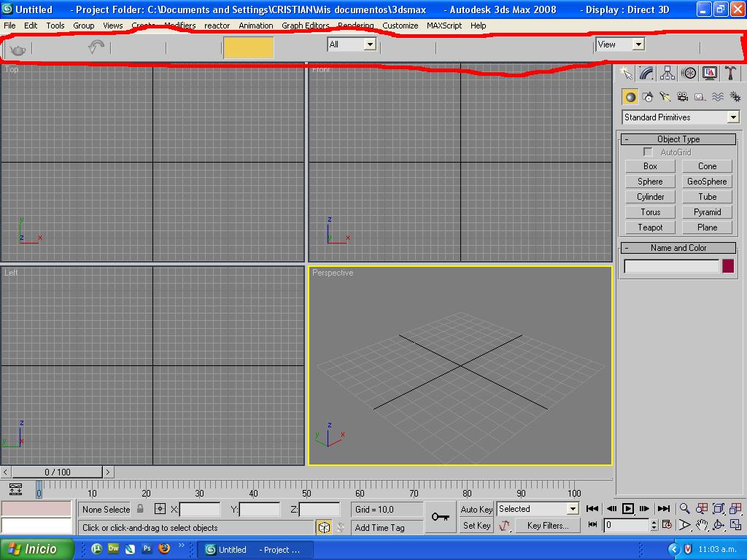
Task: Click the Pyramid primitive button
Action: pyautogui.click(x=707, y=212)
